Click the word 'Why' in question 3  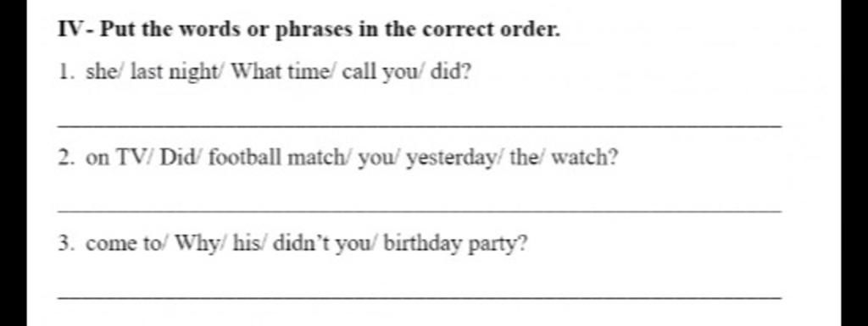196,244
